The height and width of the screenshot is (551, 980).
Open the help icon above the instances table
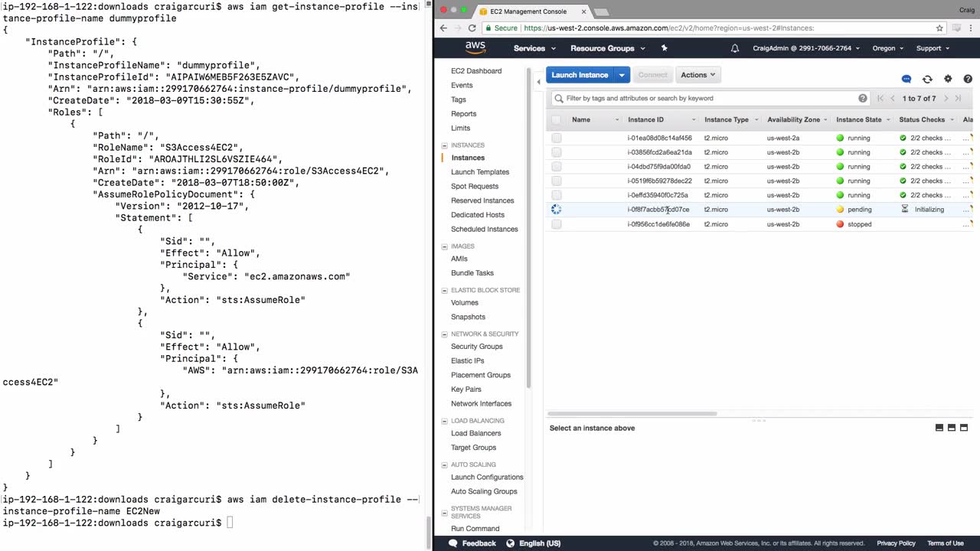click(x=968, y=79)
